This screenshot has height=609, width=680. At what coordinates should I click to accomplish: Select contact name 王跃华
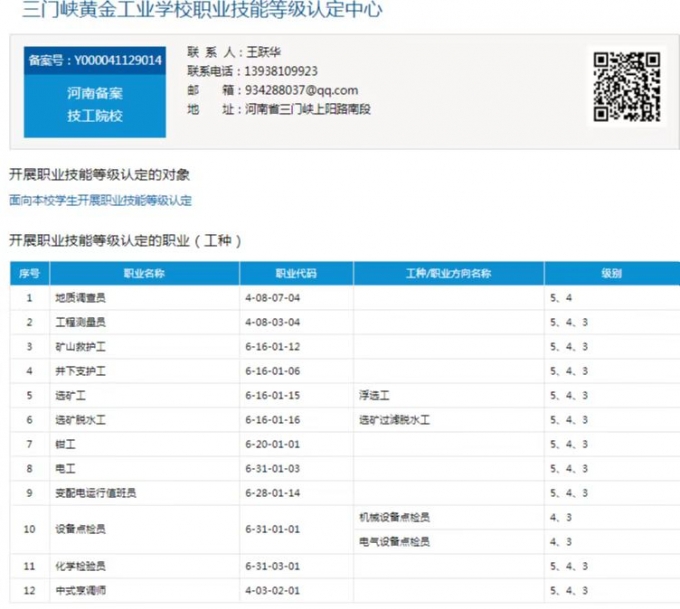[x=264, y=52]
